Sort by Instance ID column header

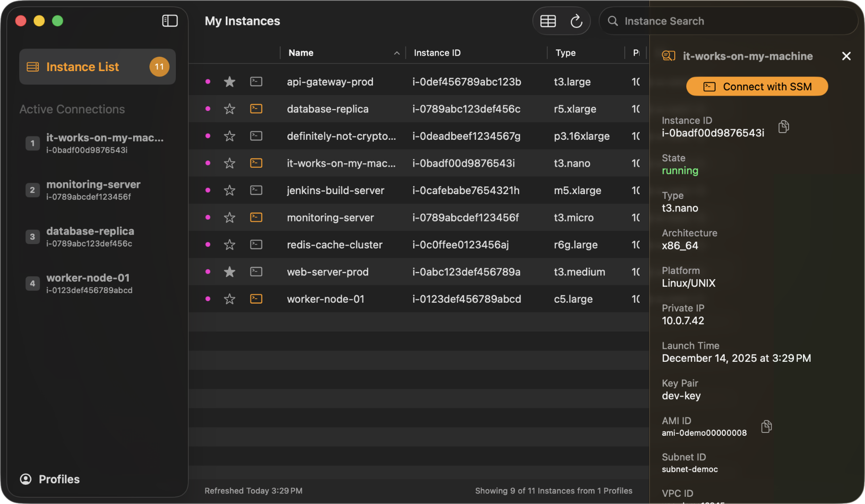click(476, 53)
